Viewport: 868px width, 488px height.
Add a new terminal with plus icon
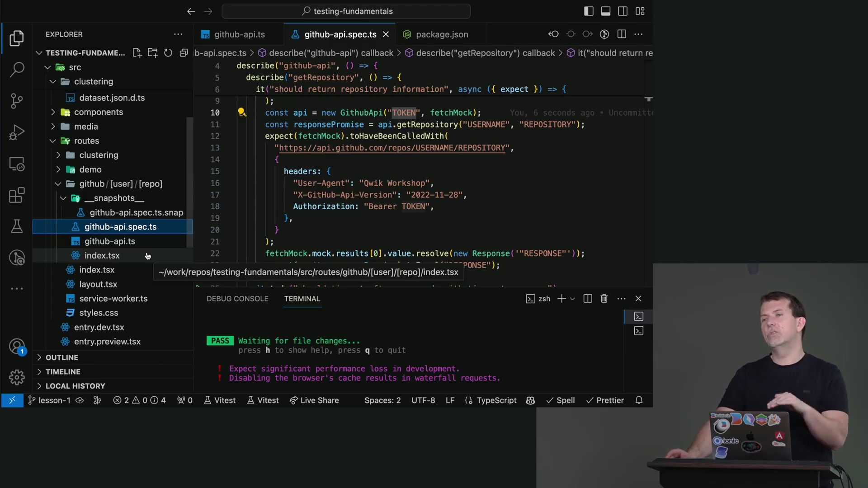pyautogui.click(x=561, y=299)
